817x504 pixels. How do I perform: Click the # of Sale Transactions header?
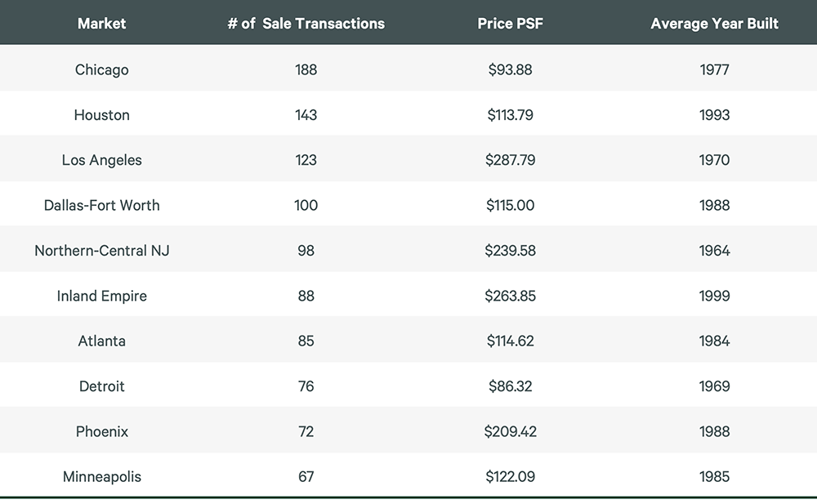(306, 24)
